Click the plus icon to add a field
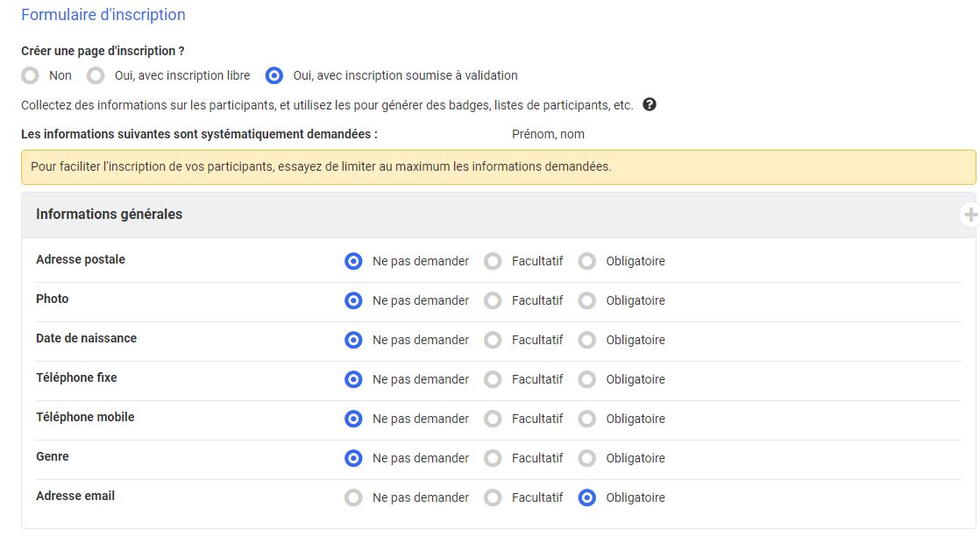The image size is (980, 536). click(x=970, y=214)
